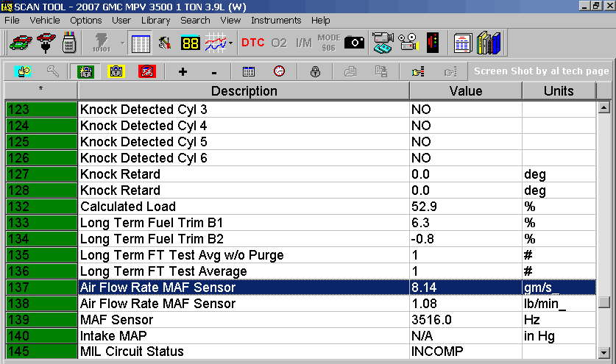This screenshot has height=364, width=616.
Task: Open the Instruments menu
Action: coord(276,20)
